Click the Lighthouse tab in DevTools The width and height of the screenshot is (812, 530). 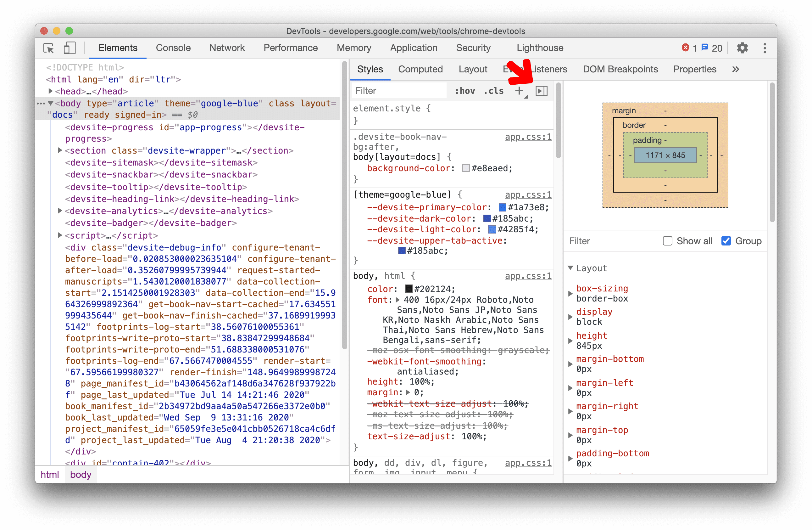539,48
